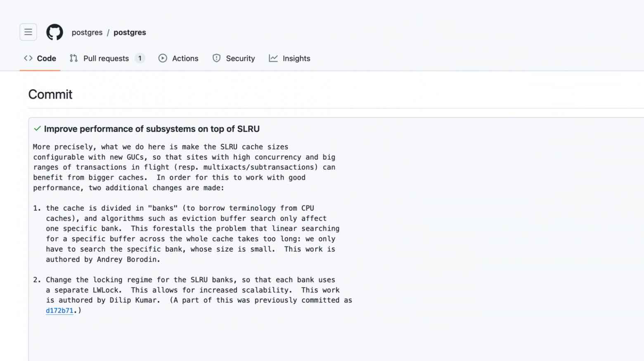Click the line mentioning Andrey Borodin
This screenshot has width=644, height=361.
[103, 260]
